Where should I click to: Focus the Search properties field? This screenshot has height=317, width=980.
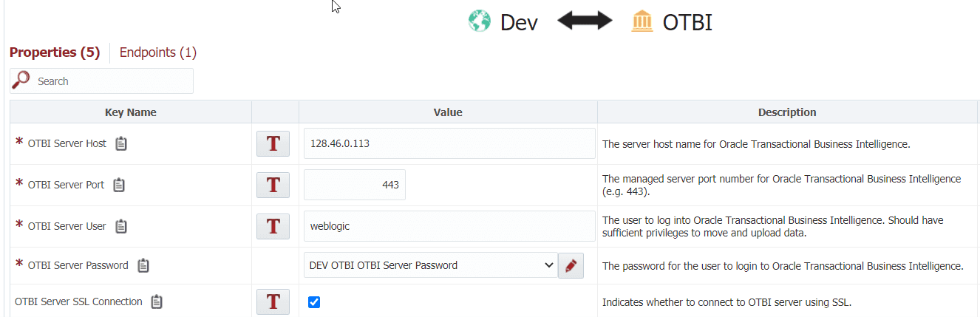coord(102,81)
